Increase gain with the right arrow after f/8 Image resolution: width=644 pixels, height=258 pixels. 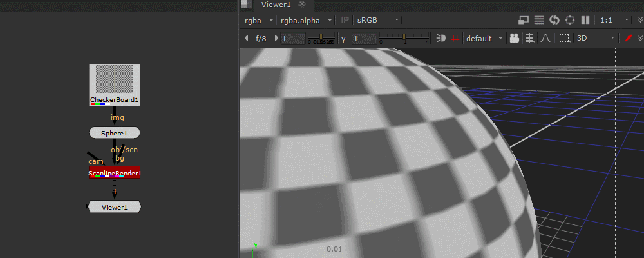pos(276,38)
